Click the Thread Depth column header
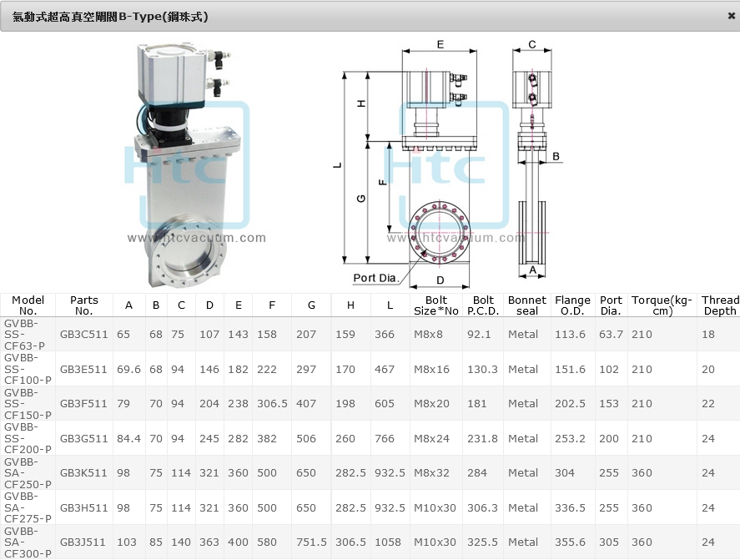This screenshot has height=560, width=740. pyautogui.click(x=719, y=305)
